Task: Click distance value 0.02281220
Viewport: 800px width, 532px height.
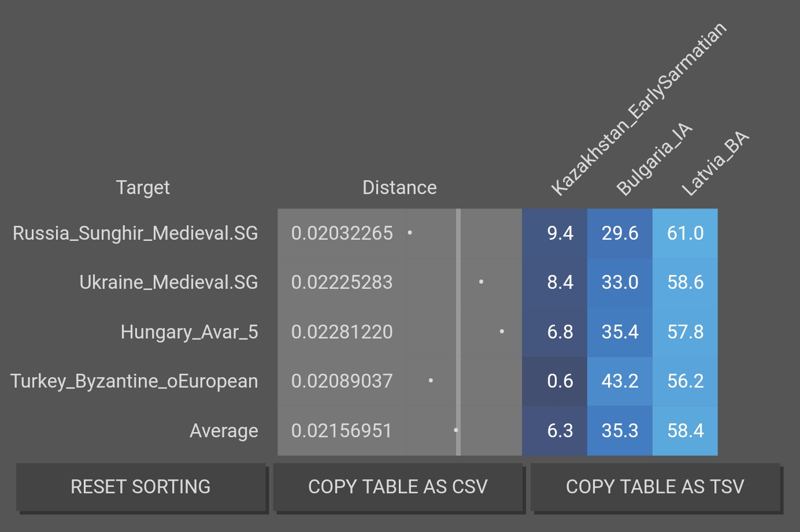Action: click(x=342, y=332)
